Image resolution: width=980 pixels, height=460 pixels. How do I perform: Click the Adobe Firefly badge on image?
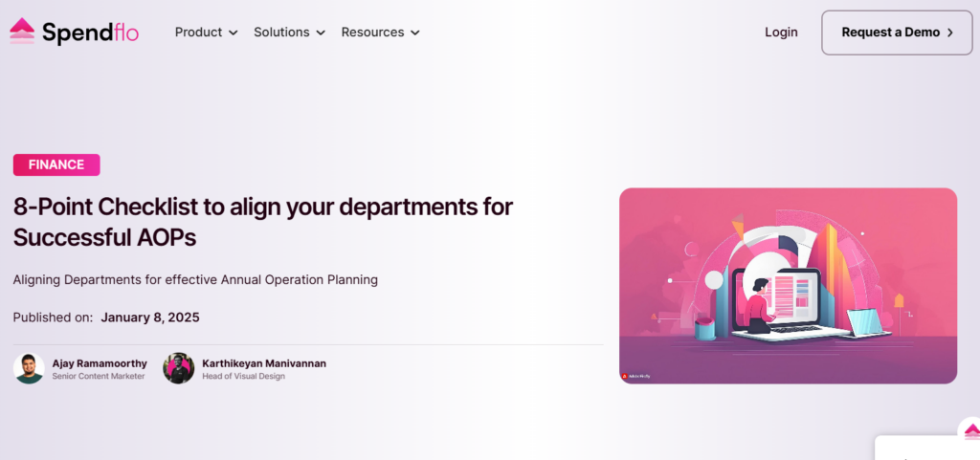click(x=635, y=377)
